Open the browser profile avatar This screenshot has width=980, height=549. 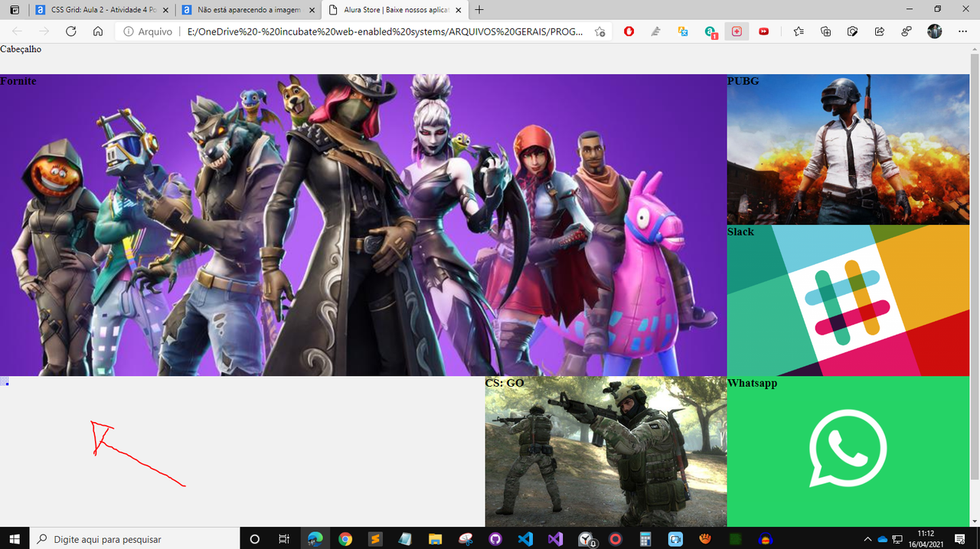tap(934, 31)
